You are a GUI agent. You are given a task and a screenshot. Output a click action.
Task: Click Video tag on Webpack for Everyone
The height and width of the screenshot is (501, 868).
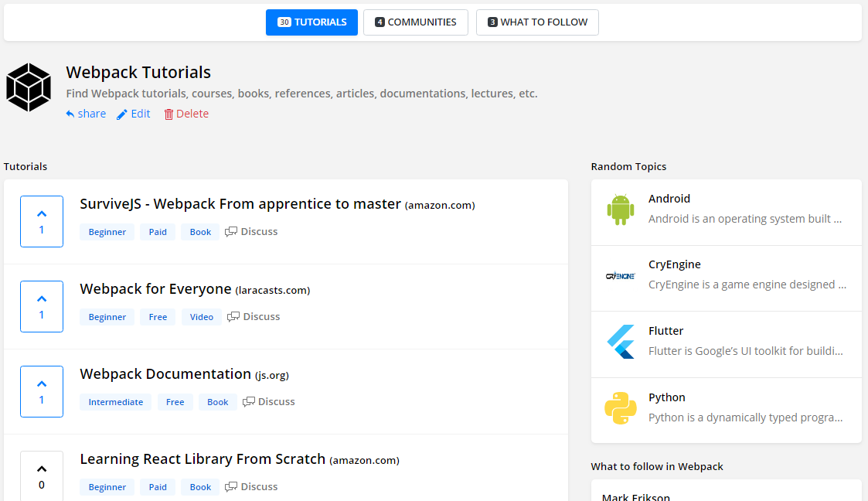[202, 317]
